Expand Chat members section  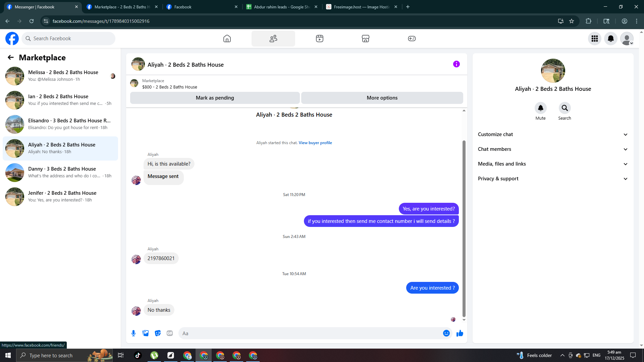pos(553,149)
